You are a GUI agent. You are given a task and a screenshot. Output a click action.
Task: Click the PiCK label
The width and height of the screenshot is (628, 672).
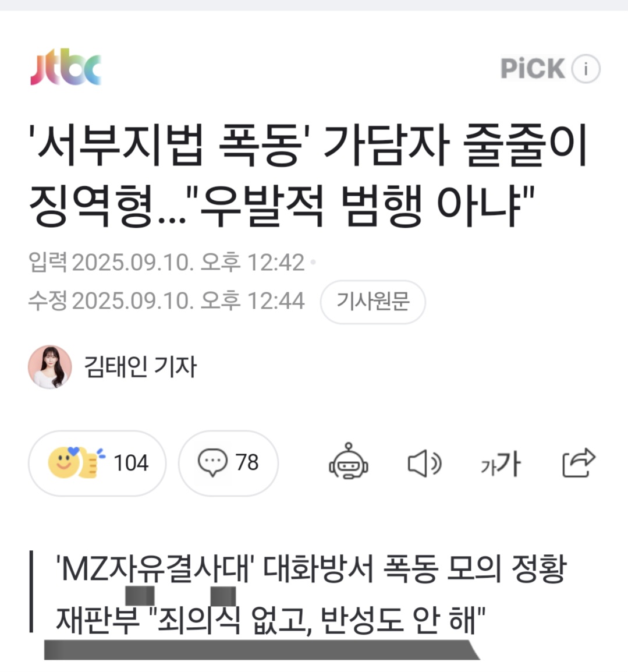coord(533,69)
